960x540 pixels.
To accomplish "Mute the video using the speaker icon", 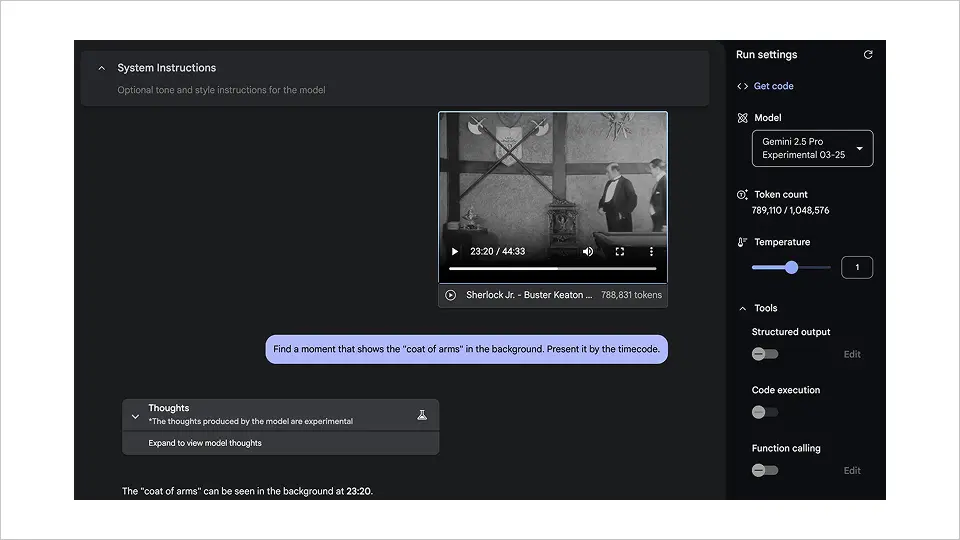I will (588, 252).
